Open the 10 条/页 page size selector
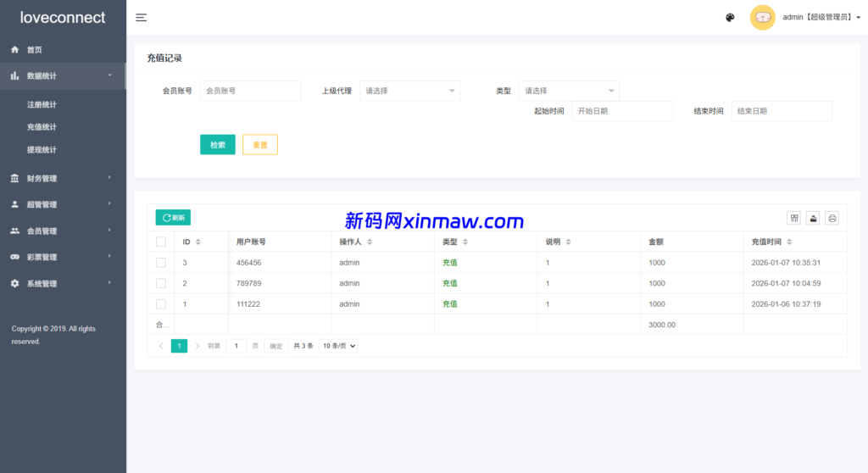The width and height of the screenshot is (868, 473). pyautogui.click(x=338, y=346)
